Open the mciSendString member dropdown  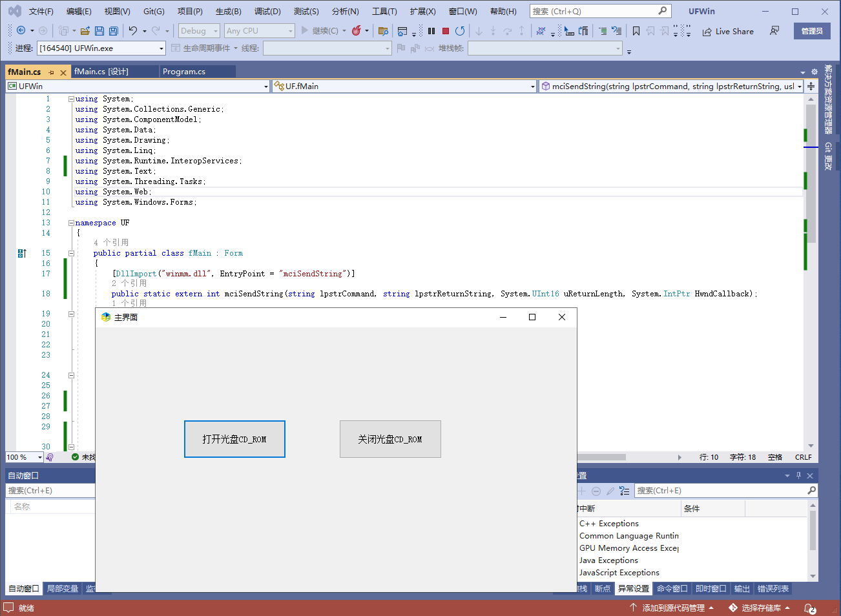click(671, 86)
